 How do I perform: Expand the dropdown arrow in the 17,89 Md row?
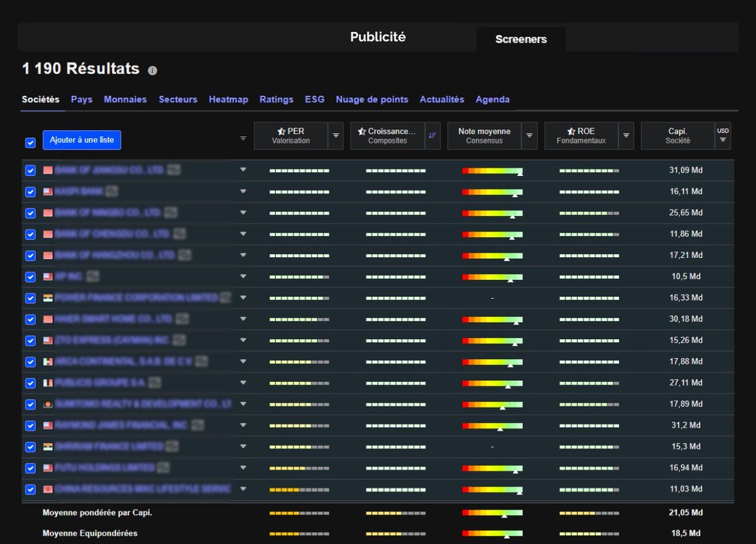point(243,403)
